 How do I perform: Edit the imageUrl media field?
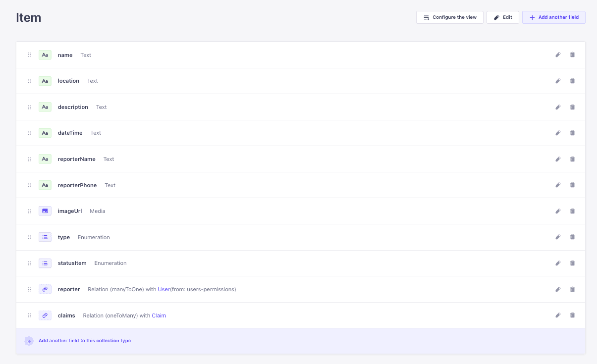point(558,211)
